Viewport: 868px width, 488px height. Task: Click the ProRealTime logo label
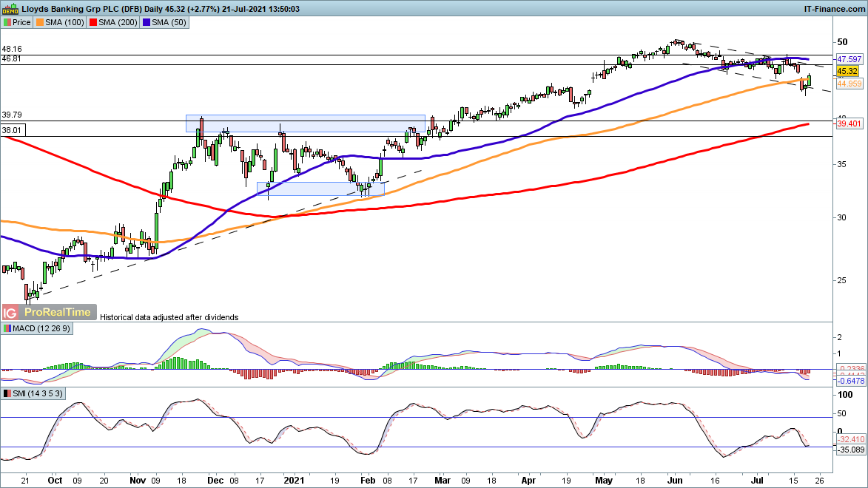pyautogui.click(x=58, y=312)
